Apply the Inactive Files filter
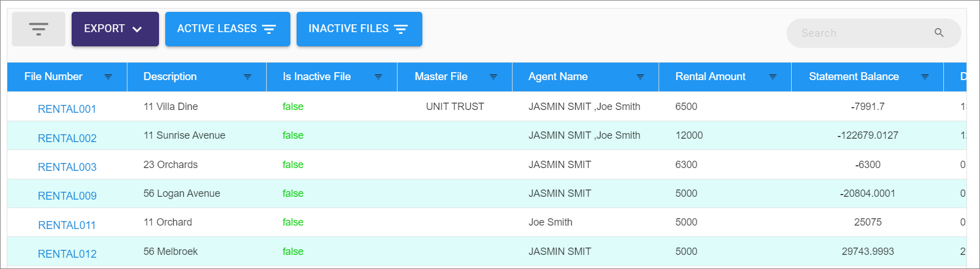 point(359,29)
